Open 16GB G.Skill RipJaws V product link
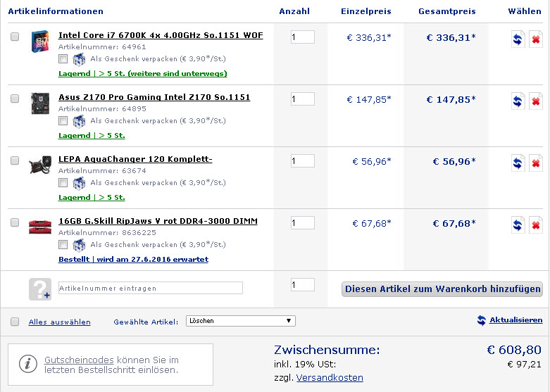 [158, 221]
